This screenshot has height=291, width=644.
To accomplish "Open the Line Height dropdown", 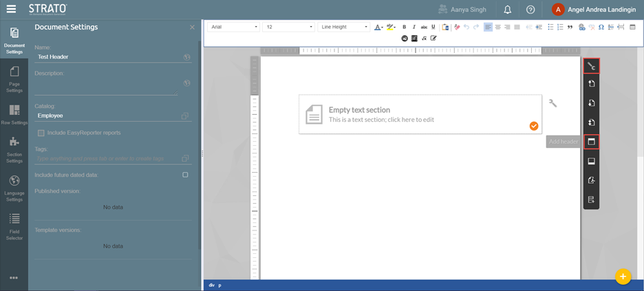I will (x=344, y=27).
